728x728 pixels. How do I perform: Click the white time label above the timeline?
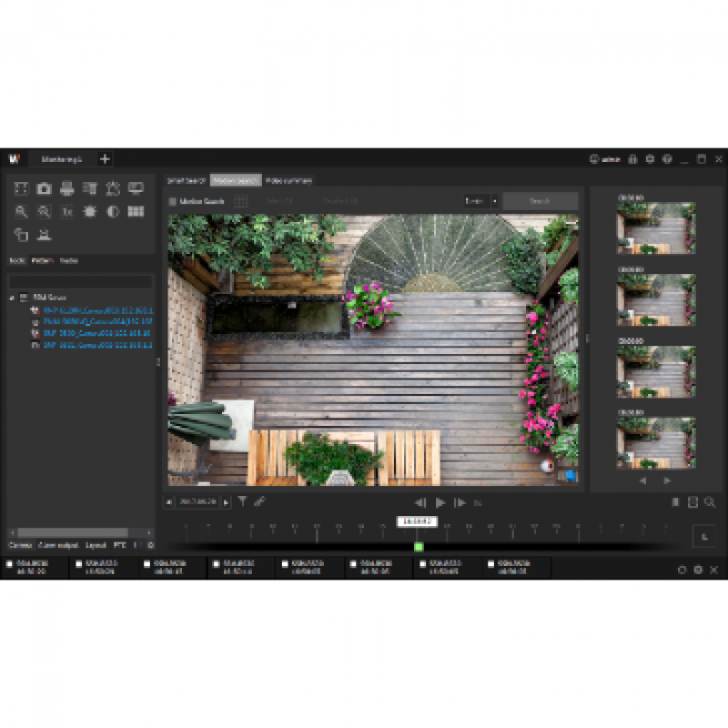point(417,521)
